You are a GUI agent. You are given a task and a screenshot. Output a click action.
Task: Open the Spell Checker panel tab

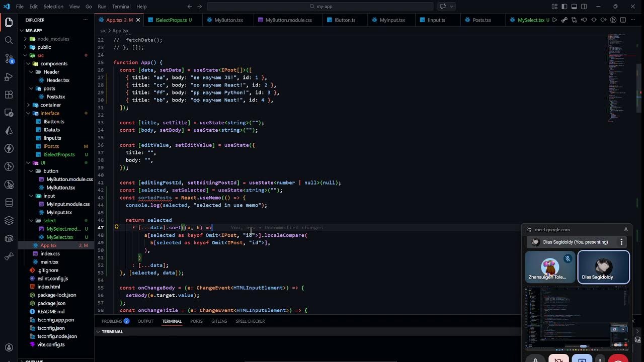(250, 321)
